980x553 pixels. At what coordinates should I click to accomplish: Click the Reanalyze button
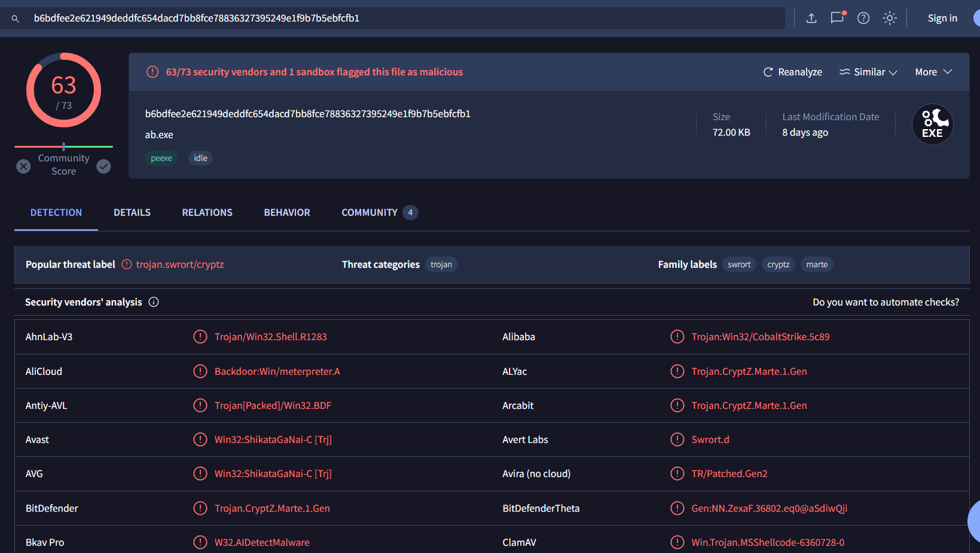click(x=793, y=72)
